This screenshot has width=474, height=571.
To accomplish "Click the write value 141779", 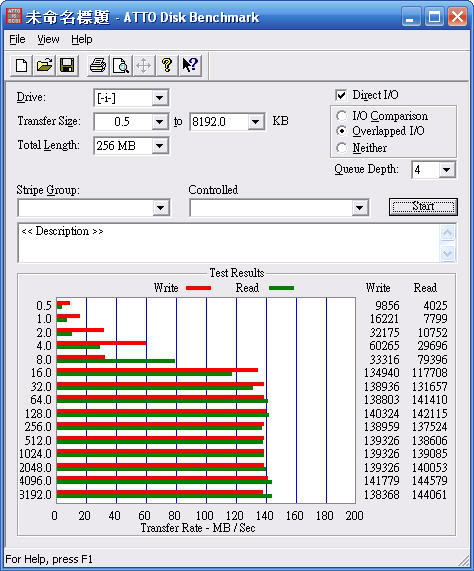I will click(382, 480).
